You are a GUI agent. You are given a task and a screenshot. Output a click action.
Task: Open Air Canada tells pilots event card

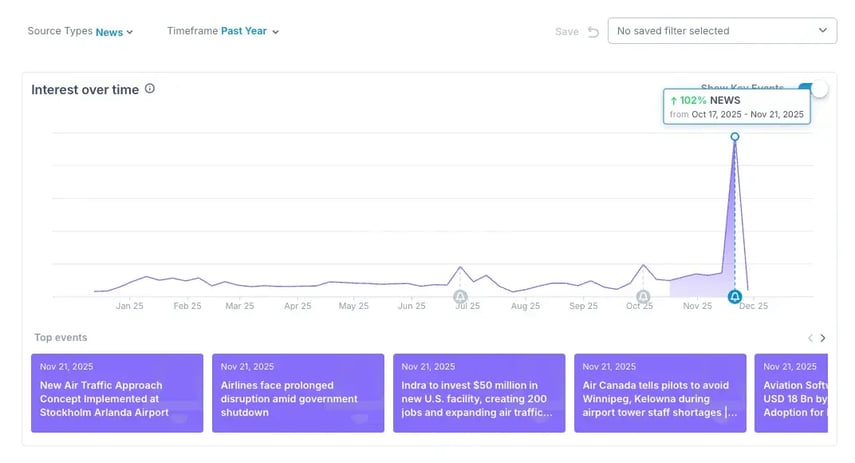[660, 393]
